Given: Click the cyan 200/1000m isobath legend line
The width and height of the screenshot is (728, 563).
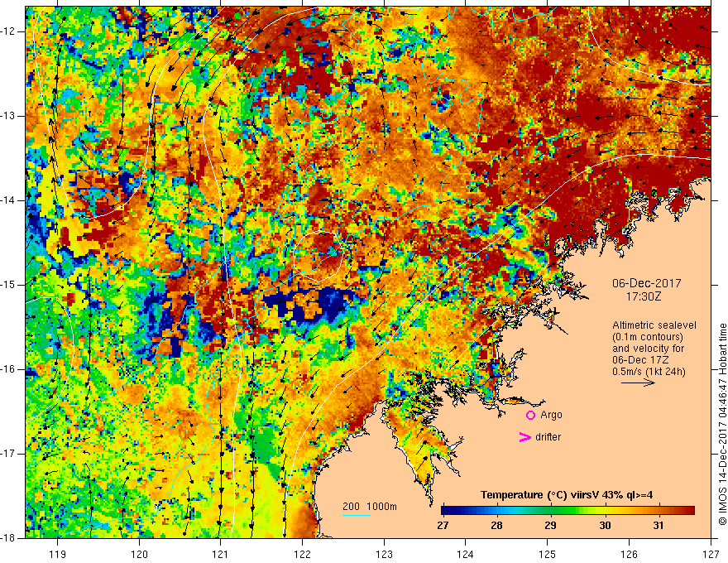Looking at the screenshot, I should [x=357, y=515].
